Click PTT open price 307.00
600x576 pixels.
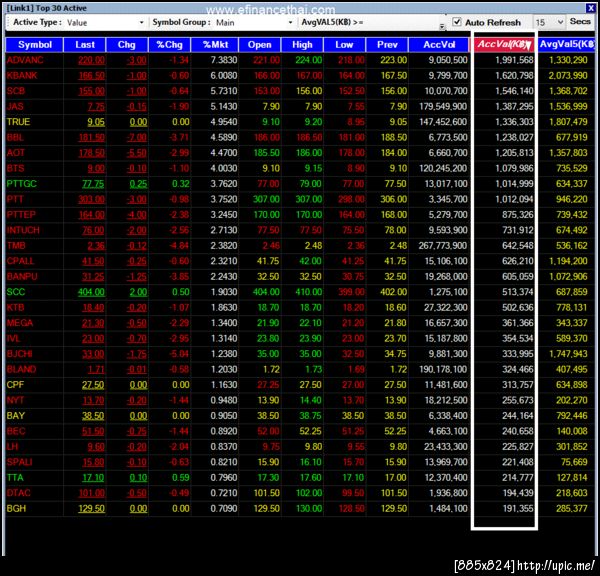pos(266,199)
